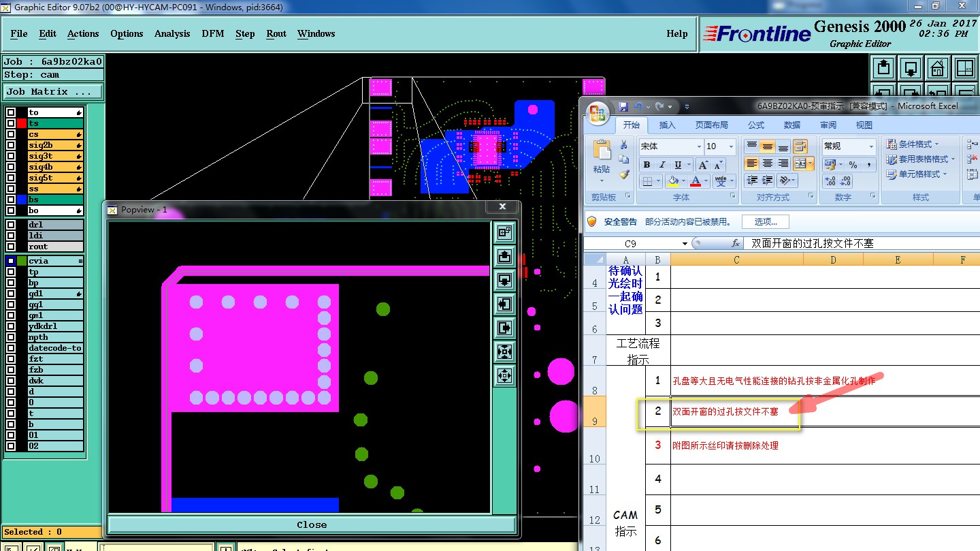Toggle the checkbox for layer sig2b

(11, 145)
